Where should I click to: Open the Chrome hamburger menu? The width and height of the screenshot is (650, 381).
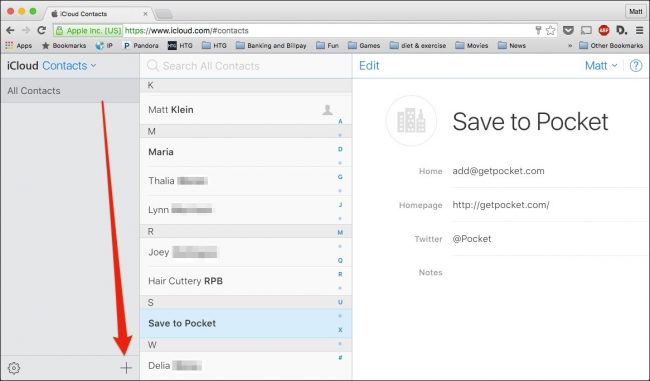640,30
